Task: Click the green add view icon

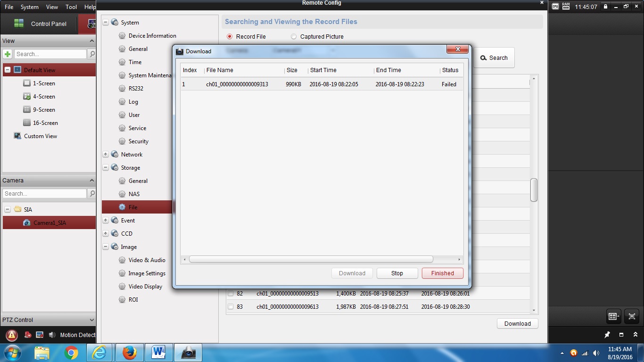Action: click(x=8, y=54)
